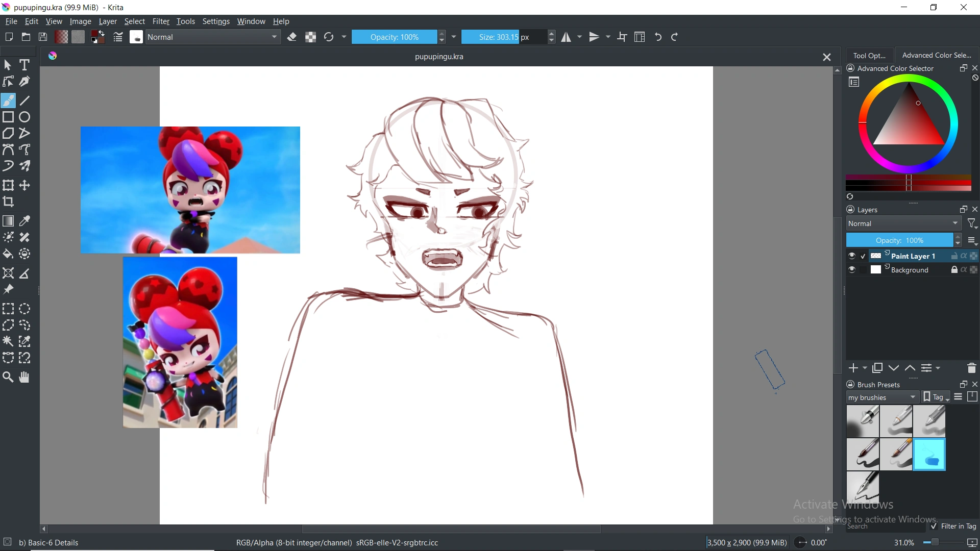Select the Move tool

tap(24, 185)
